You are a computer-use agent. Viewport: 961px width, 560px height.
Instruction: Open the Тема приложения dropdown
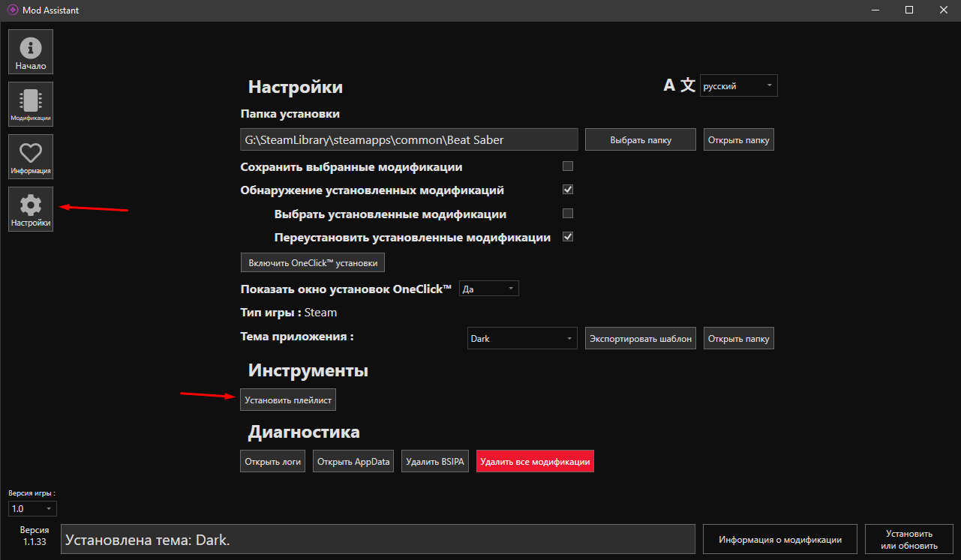coord(521,338)
